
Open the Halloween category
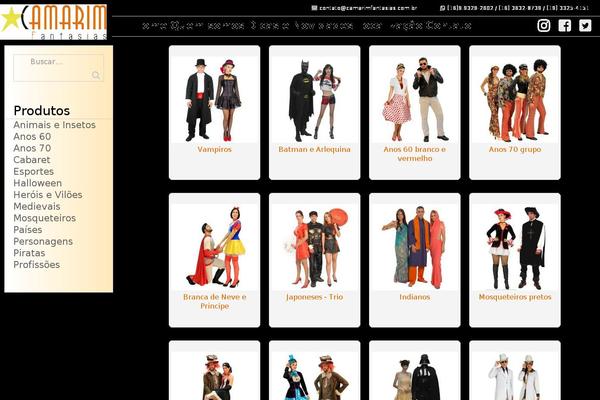[38, 183]
